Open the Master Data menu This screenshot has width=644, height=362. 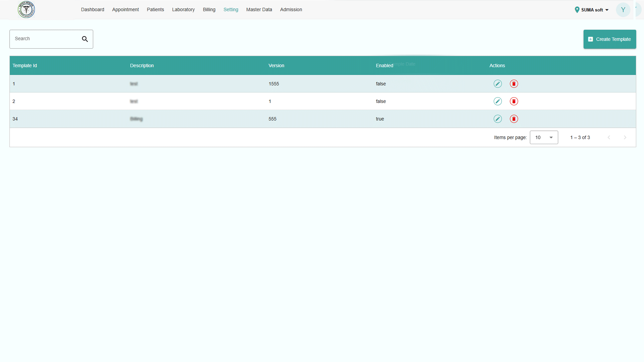pos(259,10)
